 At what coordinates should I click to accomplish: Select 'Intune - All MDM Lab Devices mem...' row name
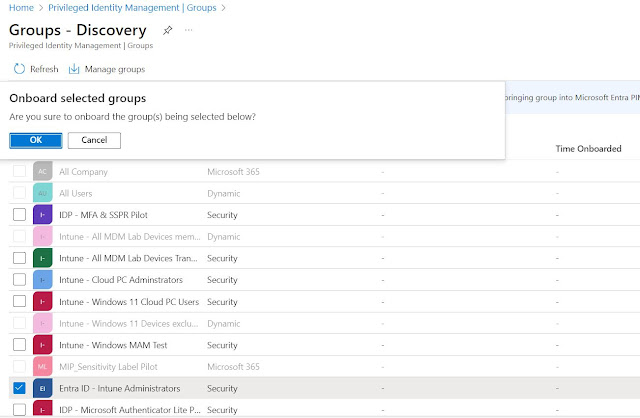tap(130, 237)
